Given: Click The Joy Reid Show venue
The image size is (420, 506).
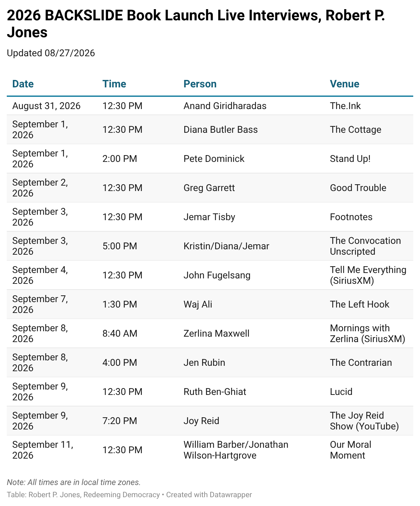Looking at the screenshot, I should pyautogui.click(x=364, y=421).
